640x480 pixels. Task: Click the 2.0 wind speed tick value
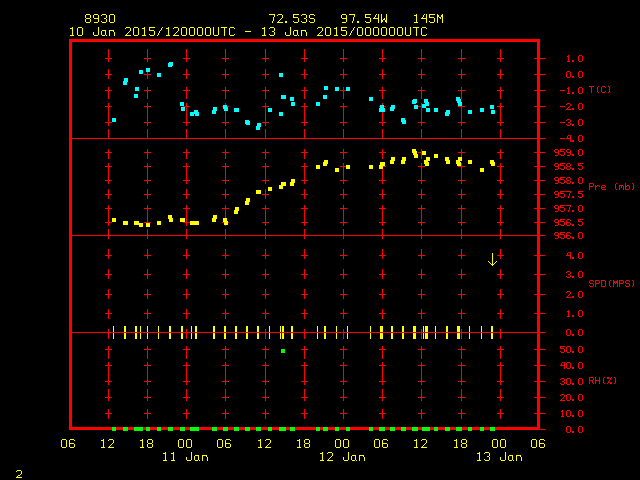[x=574, y=295]
